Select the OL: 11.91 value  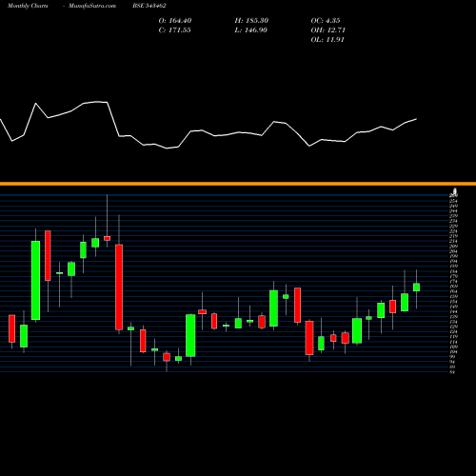click(327, 40)
